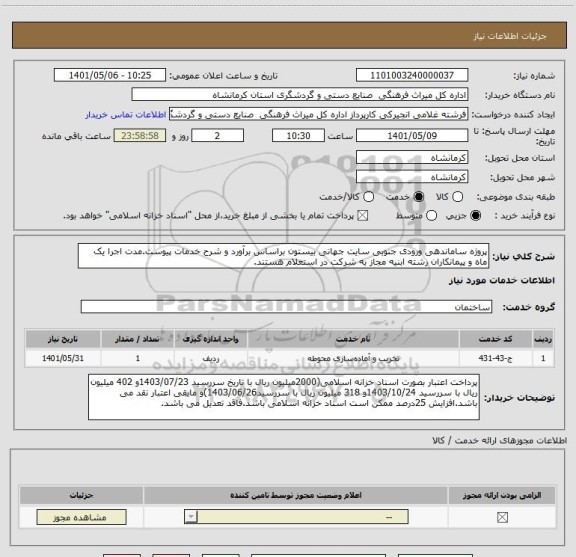Click the unit cell ردیف
The height and width of the screenshot is (557, 576).
click(210, 358)
